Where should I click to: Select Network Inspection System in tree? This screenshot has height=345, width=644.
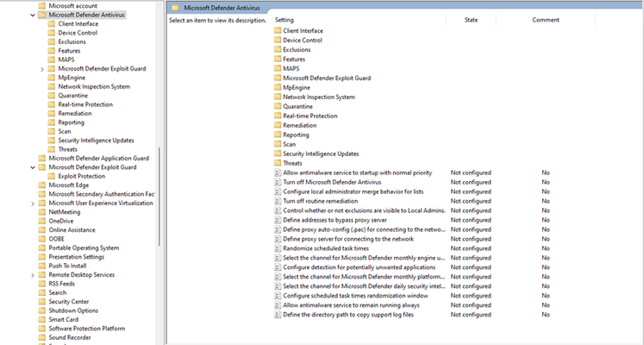94,86
